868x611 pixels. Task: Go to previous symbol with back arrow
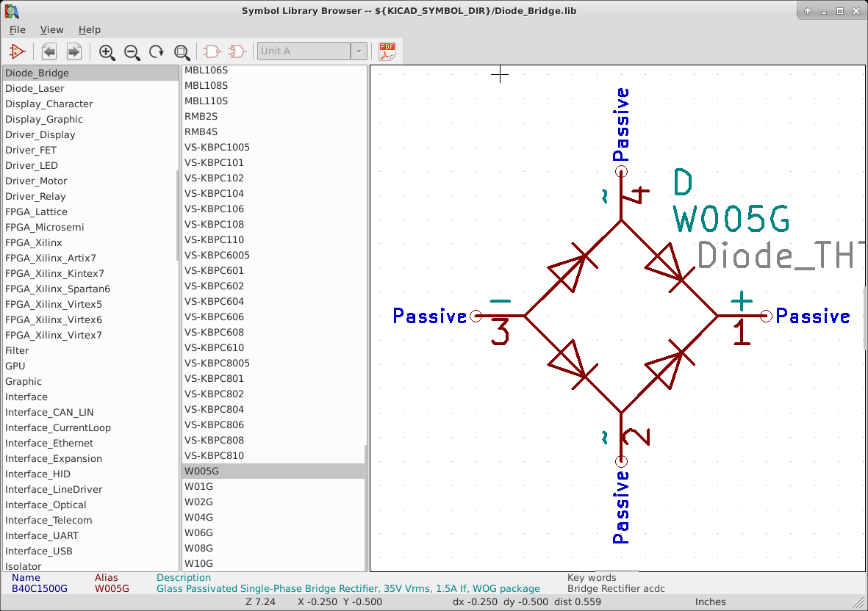coord(49,51)
